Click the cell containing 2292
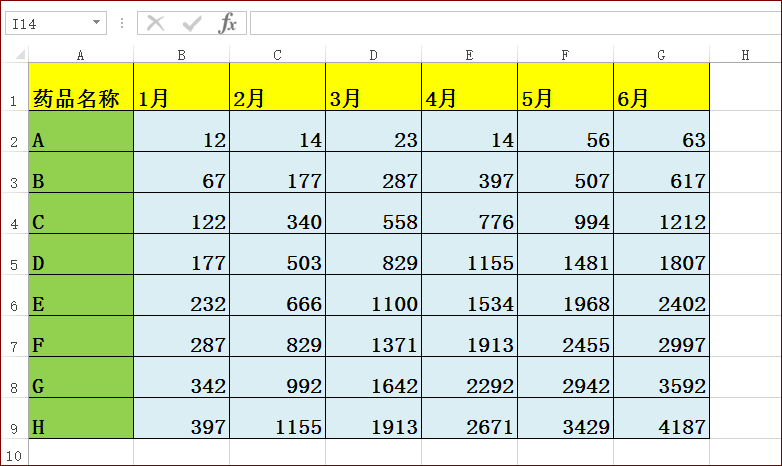Screen dimensions: 782x466 click(x=469, y=377)
